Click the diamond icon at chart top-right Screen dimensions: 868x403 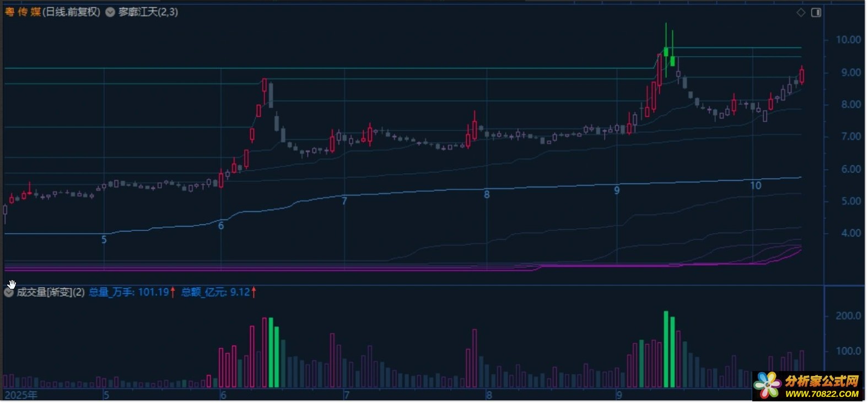[x=801, y=12]
